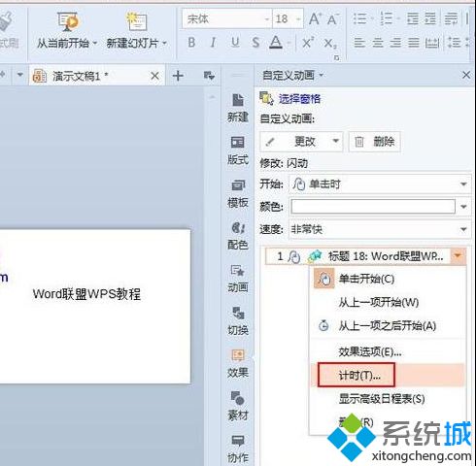
Task: Open dropdown arrow of animation item 标题 18
Action: point(458,256)
